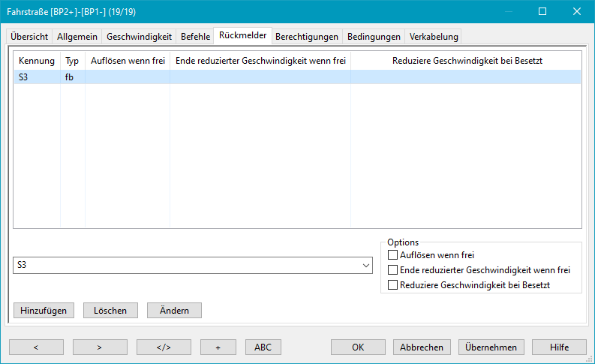Open the Geschwindigkeit tab
Viewport: 595px width, 364px height.
pos(139,36)
